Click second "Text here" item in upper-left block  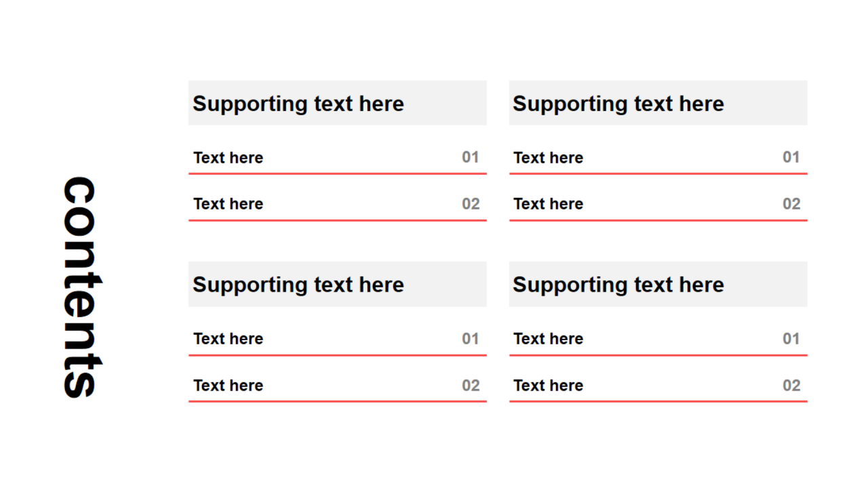tap(228, 204)
